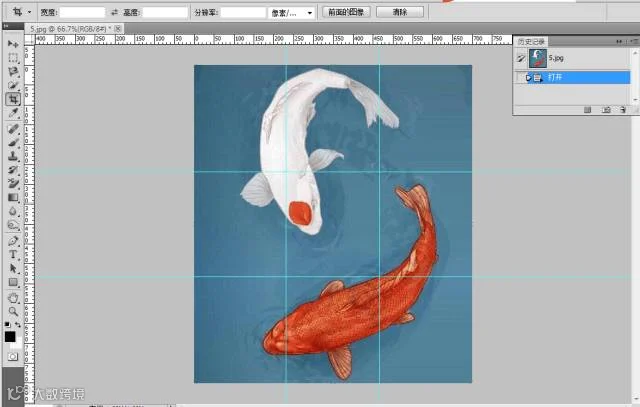
Task: Click the 前面的图像 button
Action: (346, 12)
